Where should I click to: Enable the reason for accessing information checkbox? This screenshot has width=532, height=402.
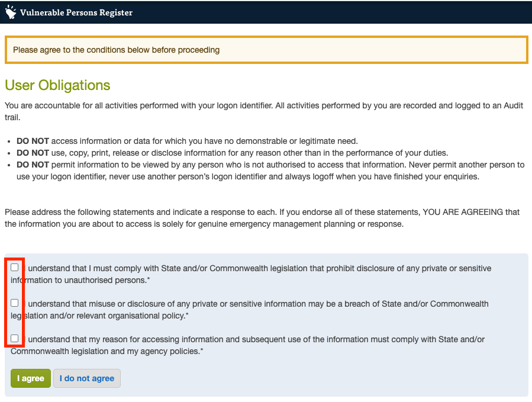tap(15, 339)
